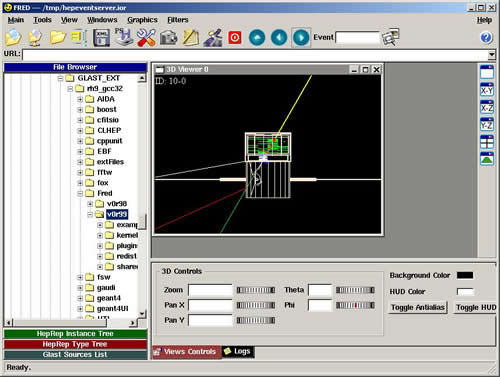Click the blue up arrow toolbar icon

(x=257, y=37)
